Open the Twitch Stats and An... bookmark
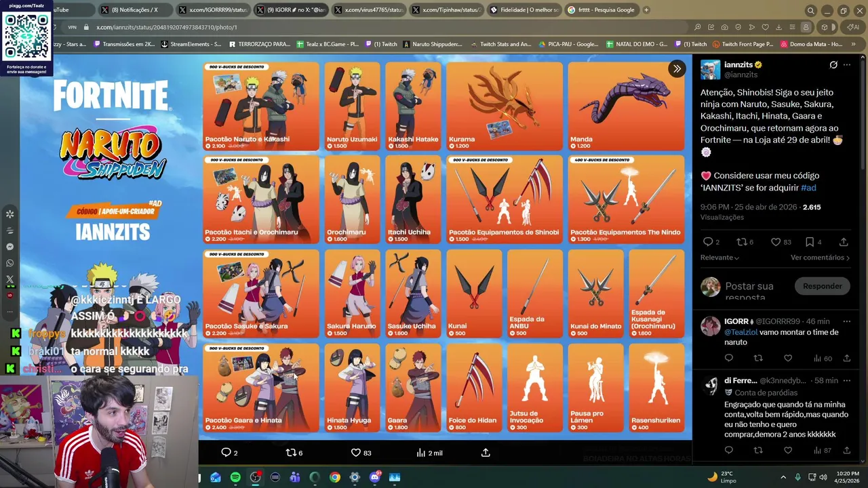Image resolution: width=868 pixels, height=488 pixels. pyautogui.click(x=501, y=44)
